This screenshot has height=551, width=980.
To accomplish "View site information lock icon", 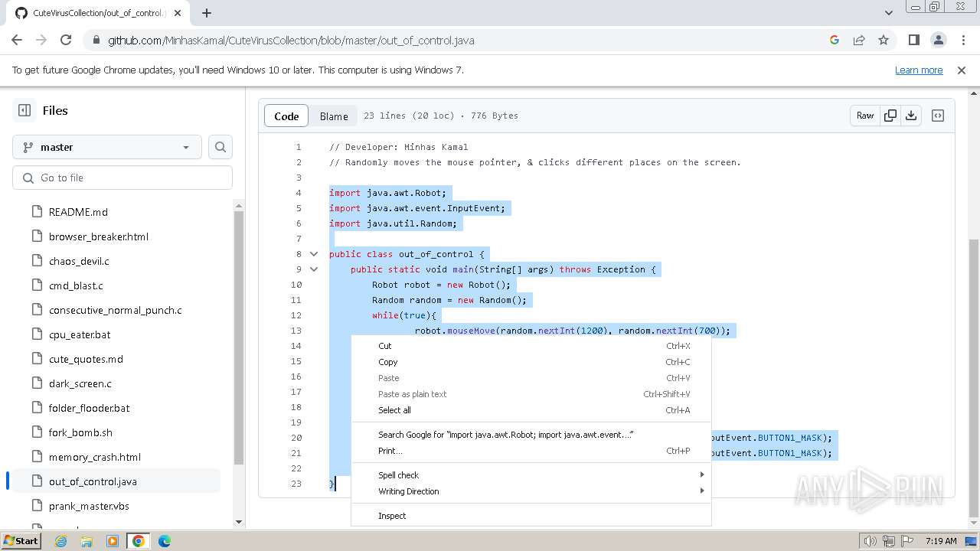I will pyautogui.click(x=95, y=40).
